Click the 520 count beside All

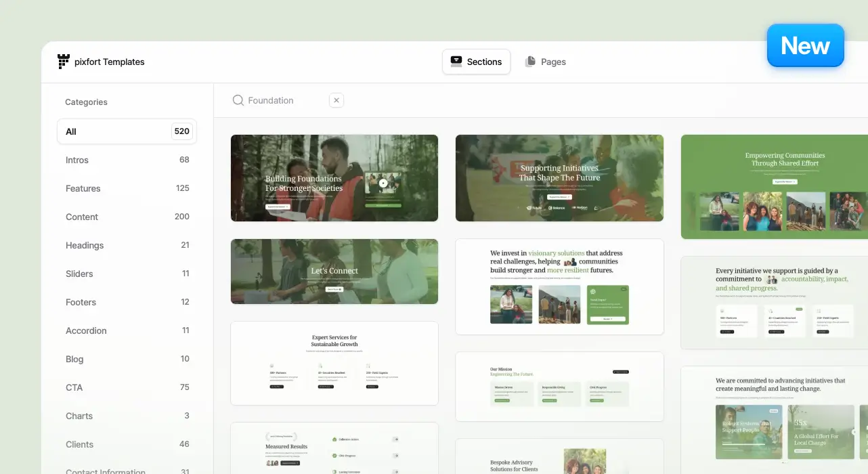pos(181,131)
